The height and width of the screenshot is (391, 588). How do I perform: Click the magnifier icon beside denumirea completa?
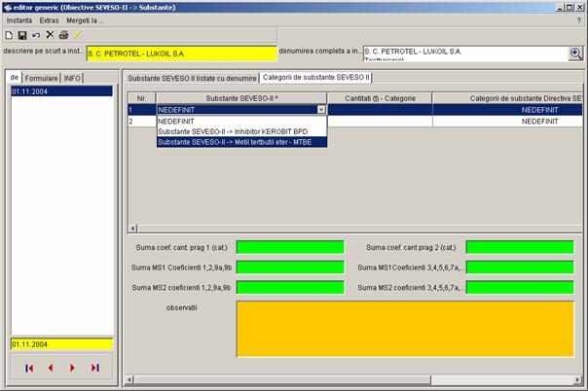click(x=575, y=53)
